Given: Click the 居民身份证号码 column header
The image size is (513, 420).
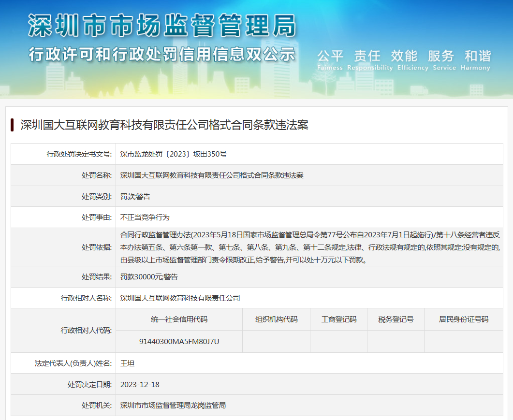Looking at the screenshot, I should point(464,319).
